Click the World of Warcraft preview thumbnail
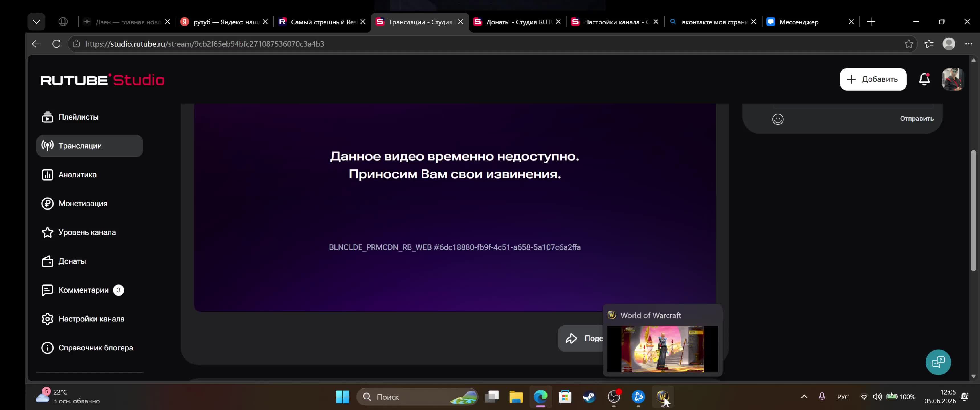The height and width of the screenshot is (410, 980). pos(662,349)
